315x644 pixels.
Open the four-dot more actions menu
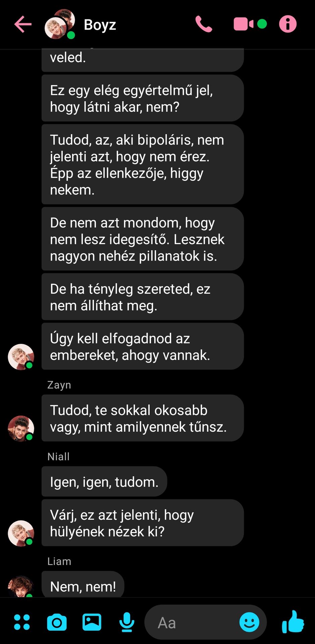pyautogui.click(x=22, y=622)
